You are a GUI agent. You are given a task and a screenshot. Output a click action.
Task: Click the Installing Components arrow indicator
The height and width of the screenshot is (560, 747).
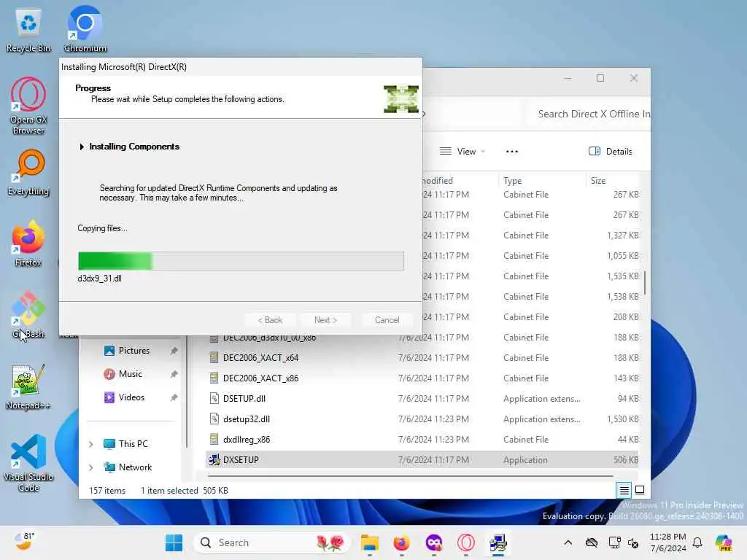coord(82,147)
